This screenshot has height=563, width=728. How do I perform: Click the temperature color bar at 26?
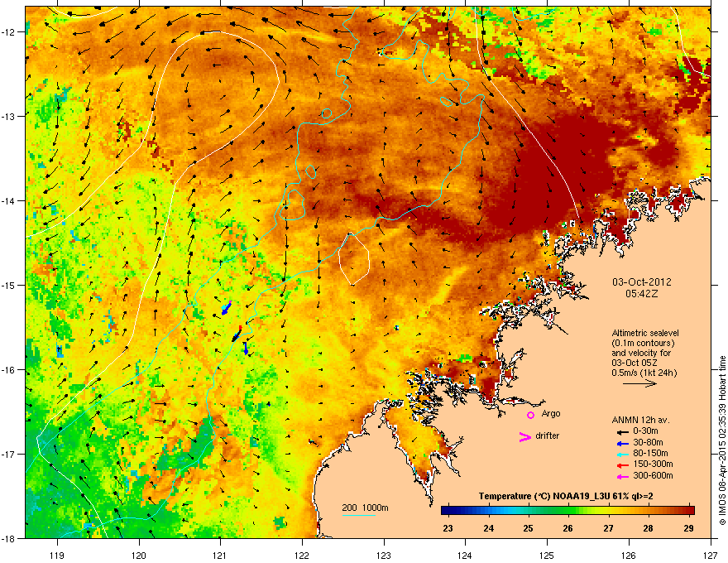568,510
